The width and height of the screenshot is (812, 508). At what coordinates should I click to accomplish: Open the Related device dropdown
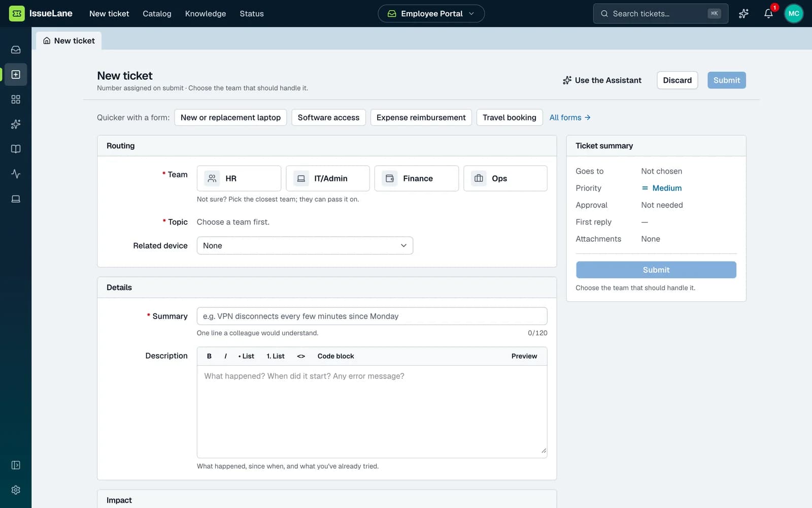[304, 245]
